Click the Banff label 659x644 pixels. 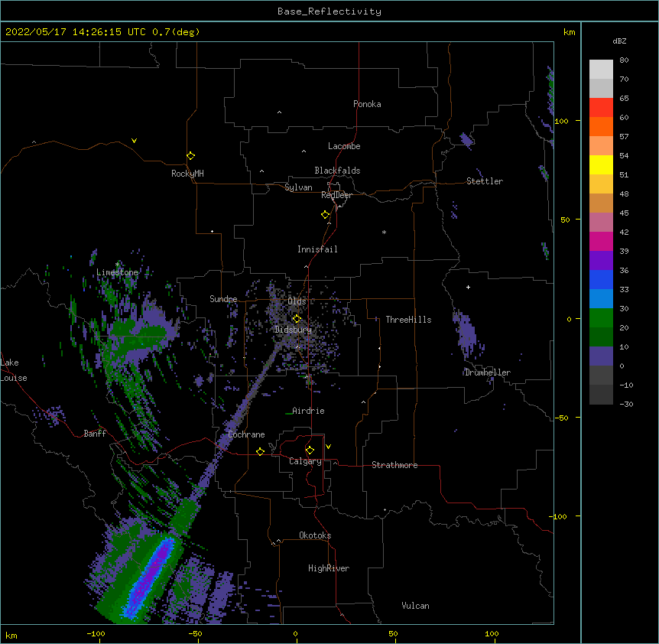click(x=95, y=434)
